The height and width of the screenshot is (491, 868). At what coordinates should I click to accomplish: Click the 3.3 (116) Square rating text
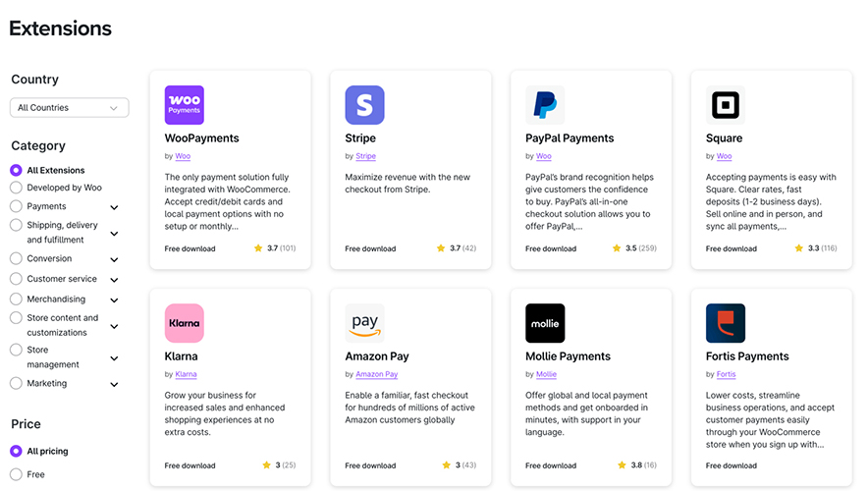pos(823,248)
